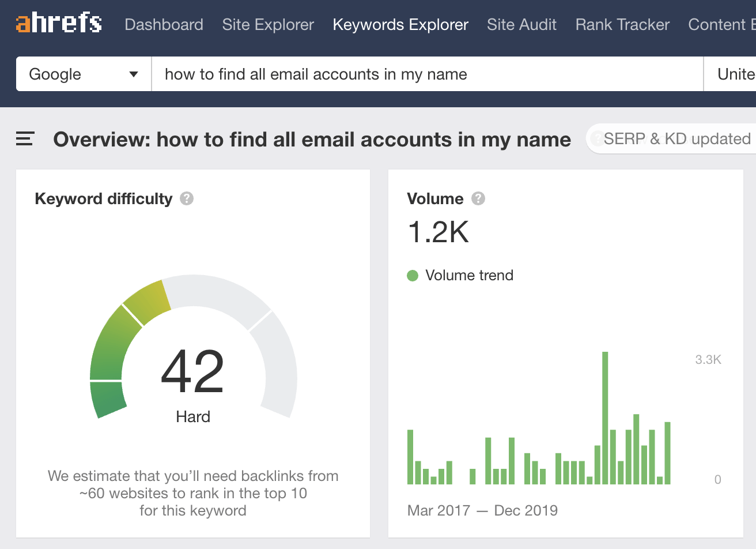Screen dimensions: 756x549
Task: Expand the Google search engine dropdown
Action: 84,74
